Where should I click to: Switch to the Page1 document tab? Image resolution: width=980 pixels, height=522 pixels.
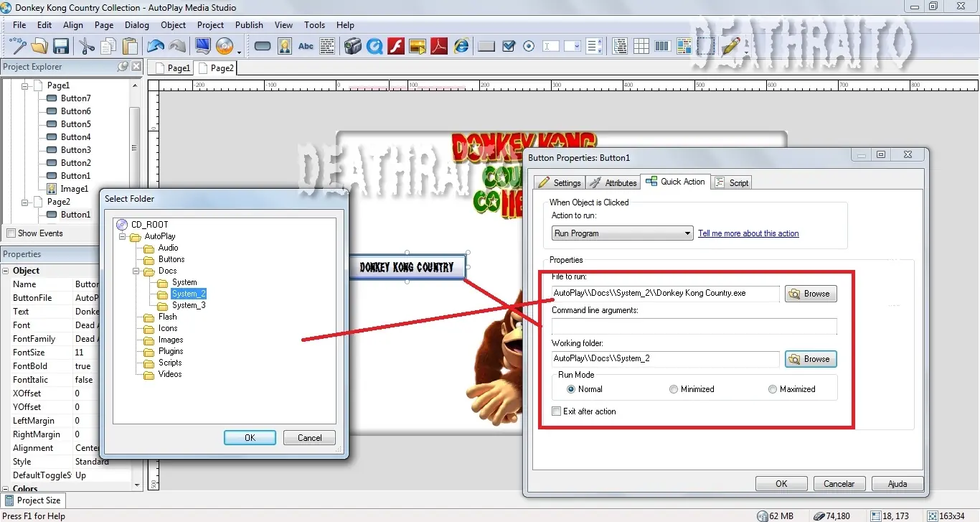tap(172, 68)
